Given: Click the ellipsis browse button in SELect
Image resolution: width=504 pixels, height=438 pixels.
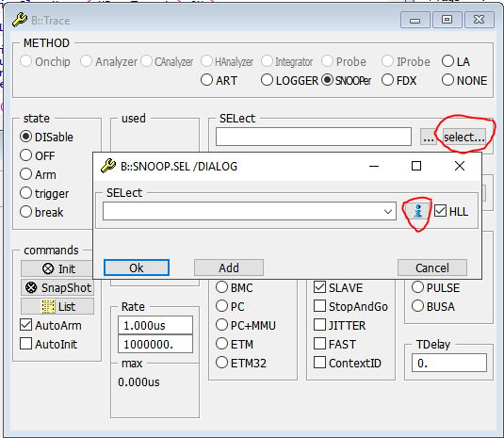Looking at the screenshot, I should 428,138.
